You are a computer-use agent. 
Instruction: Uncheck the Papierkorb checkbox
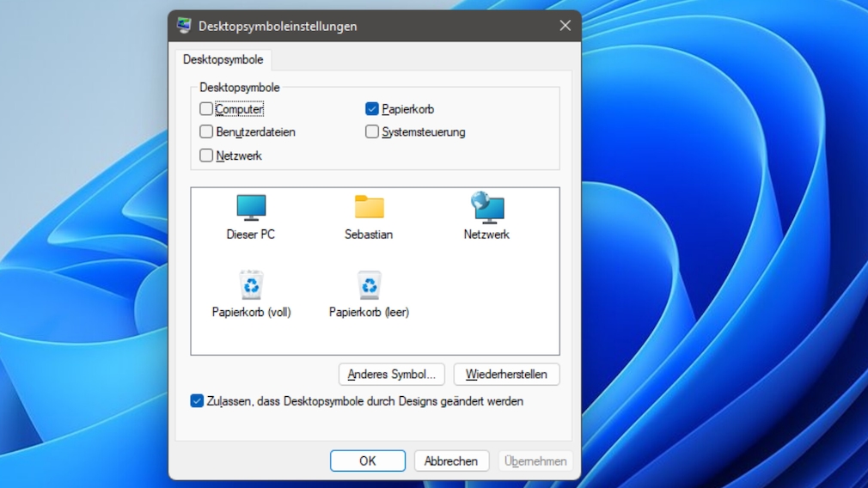[372, 109]
